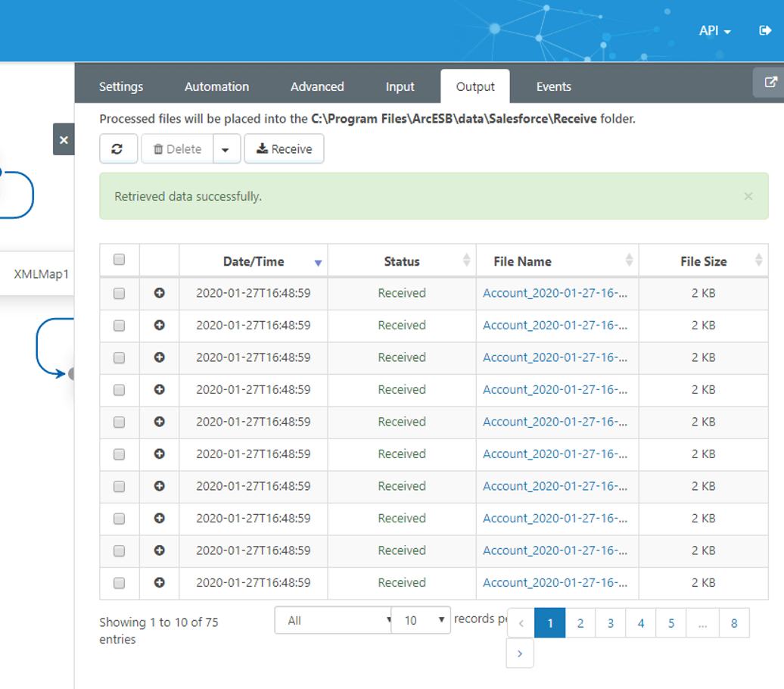Image resolution: width=784 pixels, height=689 pixels.
Task: Dismiss the 'Retrieved data successfully' alert
Action: point(748,196)
